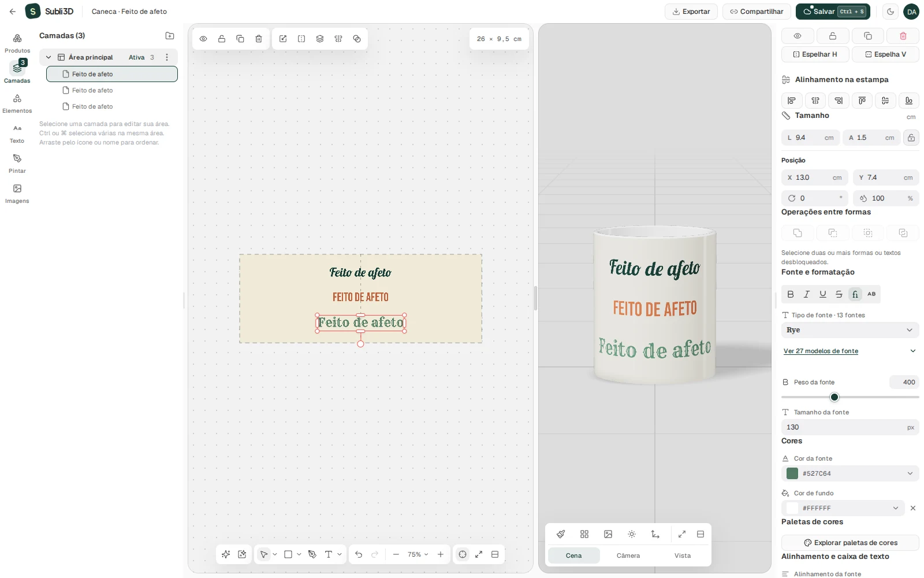The image size is (924, 578).
Task: Expand the Ver 27 modelos de fonte chevron
Action: pyautogui.click(x=913, y=351)
